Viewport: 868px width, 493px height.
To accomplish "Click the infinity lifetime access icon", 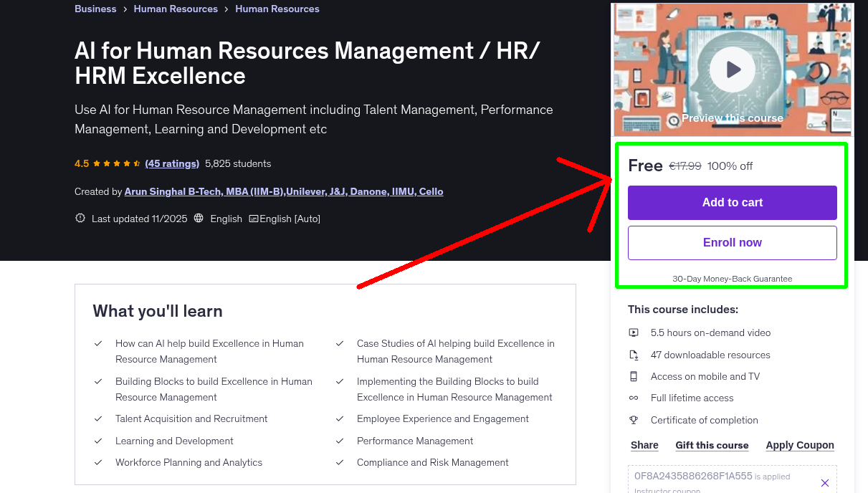I will point(634,398).
